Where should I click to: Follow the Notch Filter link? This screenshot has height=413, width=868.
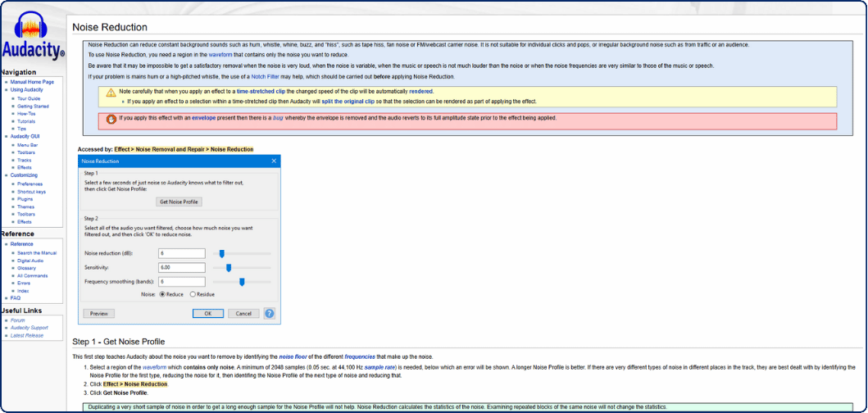[266, 76]
